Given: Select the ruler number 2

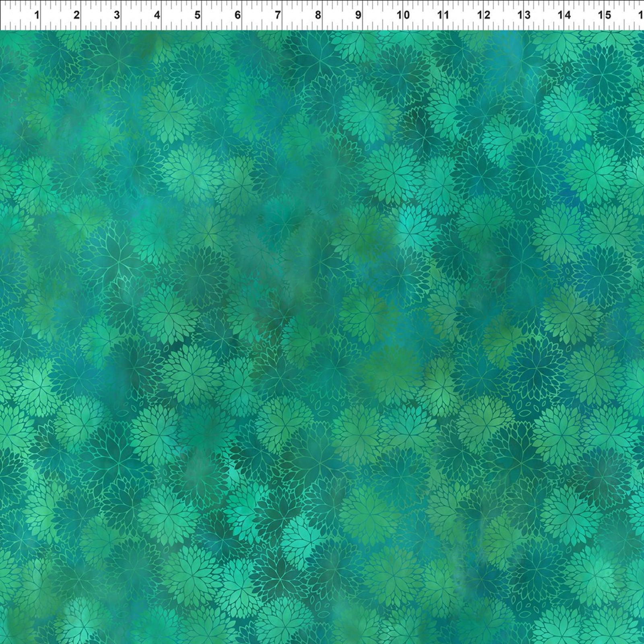Looking at the screenshot, I should click(x=76, y=15).
